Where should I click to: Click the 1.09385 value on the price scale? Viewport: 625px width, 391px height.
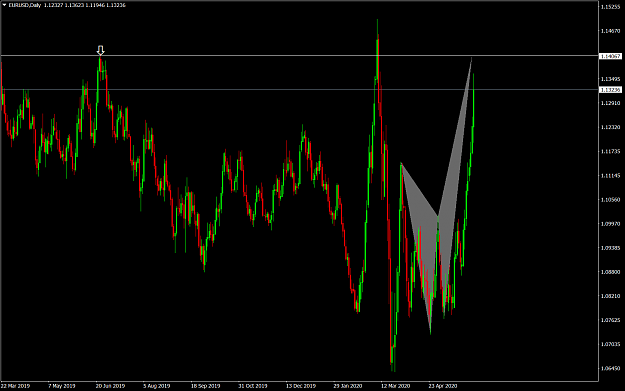click(x=610, y=248)
